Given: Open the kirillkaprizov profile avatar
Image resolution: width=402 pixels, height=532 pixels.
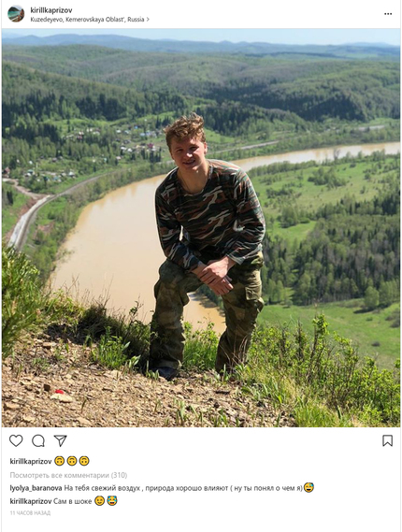Looking at the screenshot, I should point(16,14).
